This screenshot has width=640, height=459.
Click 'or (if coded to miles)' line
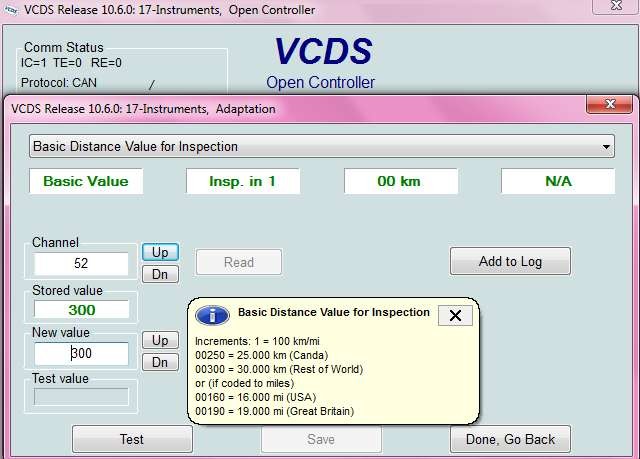[x=244, y=384]
